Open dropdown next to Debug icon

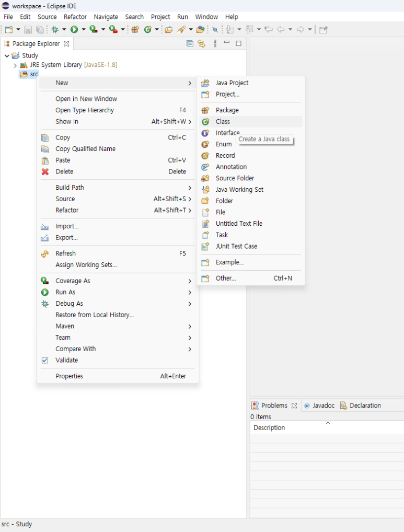[x=64, y=29]
